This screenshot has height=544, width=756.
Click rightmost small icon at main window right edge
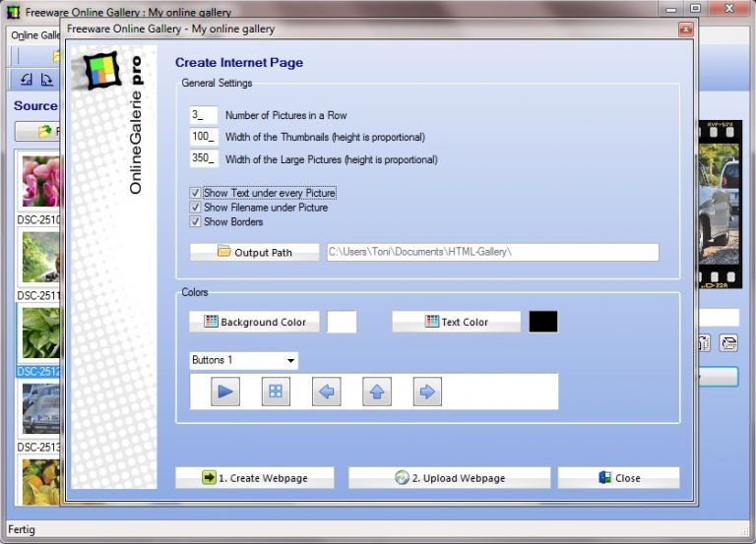728,343
